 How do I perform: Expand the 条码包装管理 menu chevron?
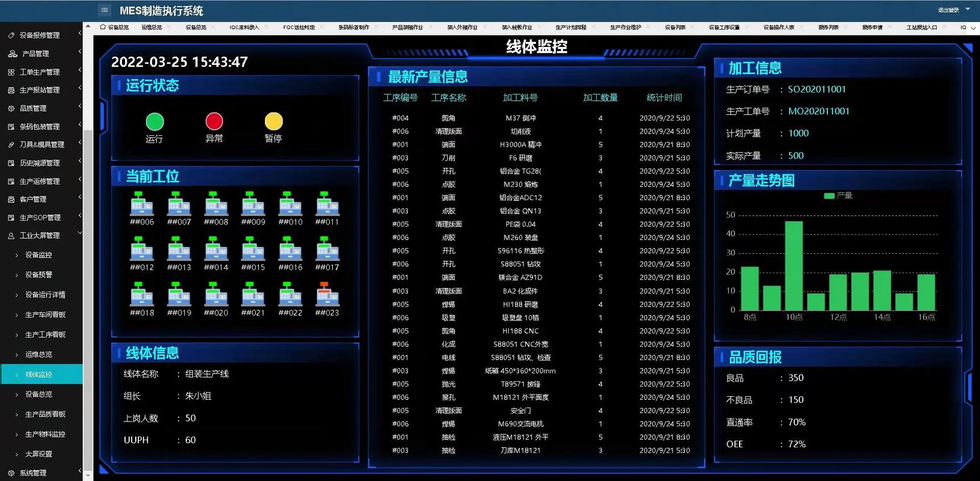79,126
